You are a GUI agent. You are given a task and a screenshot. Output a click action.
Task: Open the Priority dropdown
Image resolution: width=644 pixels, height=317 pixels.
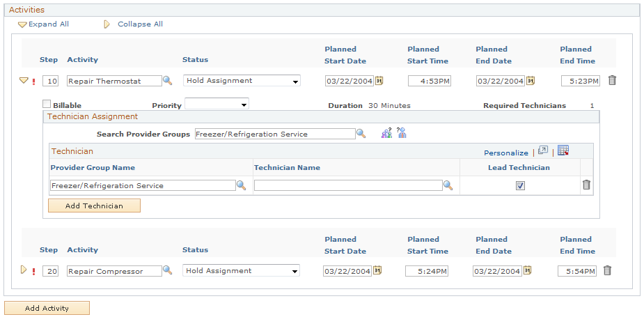pyautogui.click(x=217, y=105)
